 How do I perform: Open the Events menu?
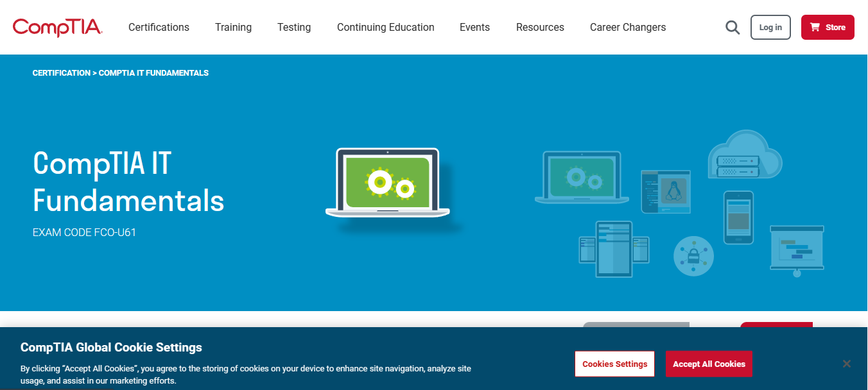pyautogui.click(x=474, y=28)
